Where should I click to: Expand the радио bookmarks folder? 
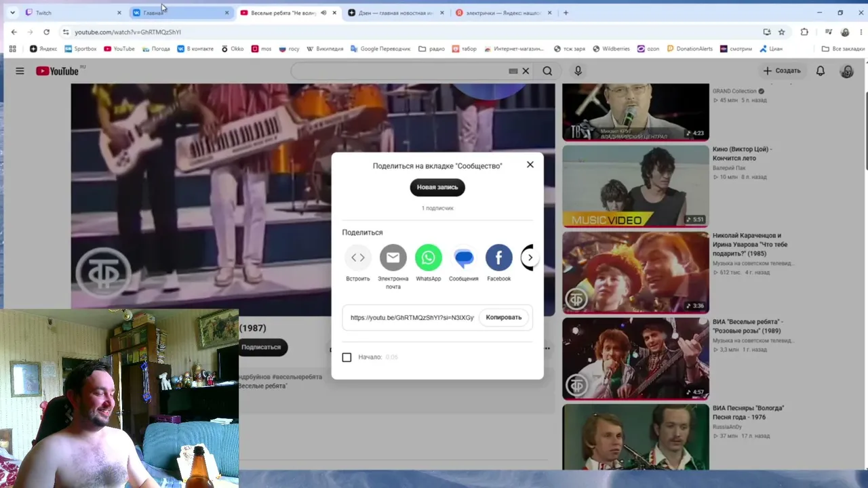432,49
